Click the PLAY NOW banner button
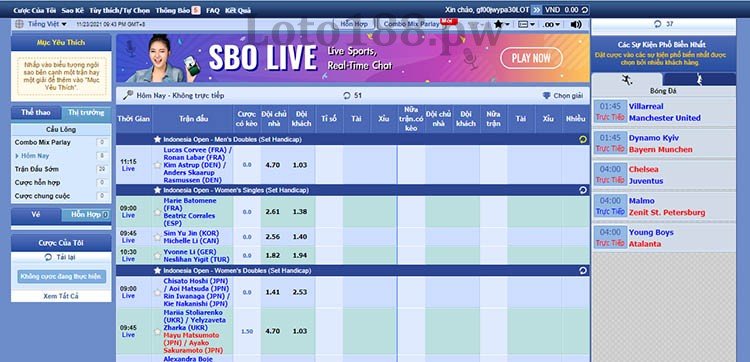The image size is (750, 362). [531, 58]
